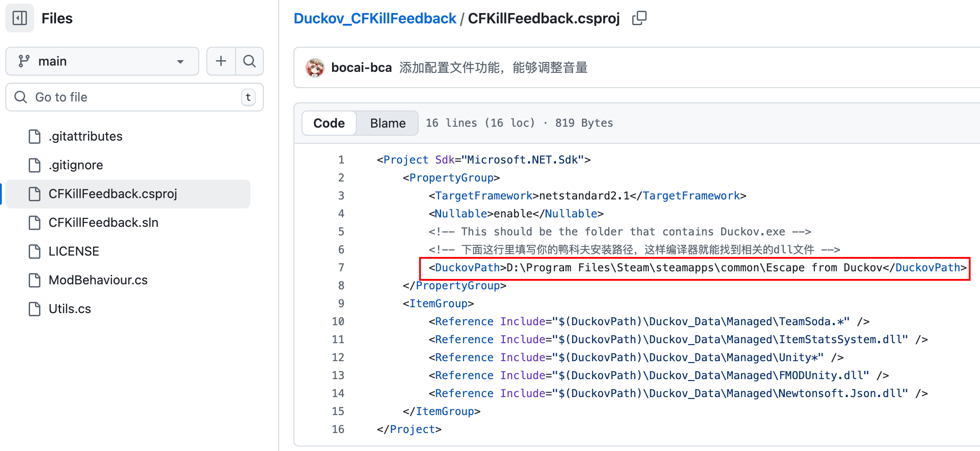Open the Duckov_CFKillFeedback repository link
This screenshot has height=451, width=980.
[x=375, y=18]
